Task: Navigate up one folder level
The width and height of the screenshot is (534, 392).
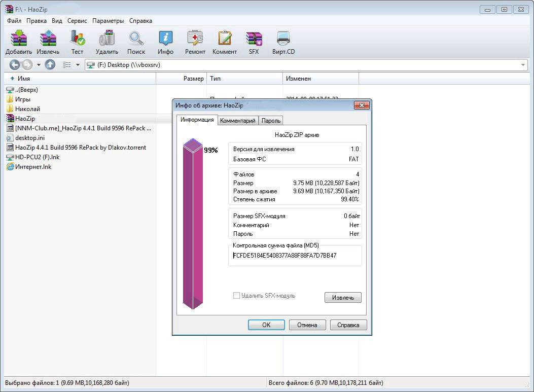Action: pos(50,64)
